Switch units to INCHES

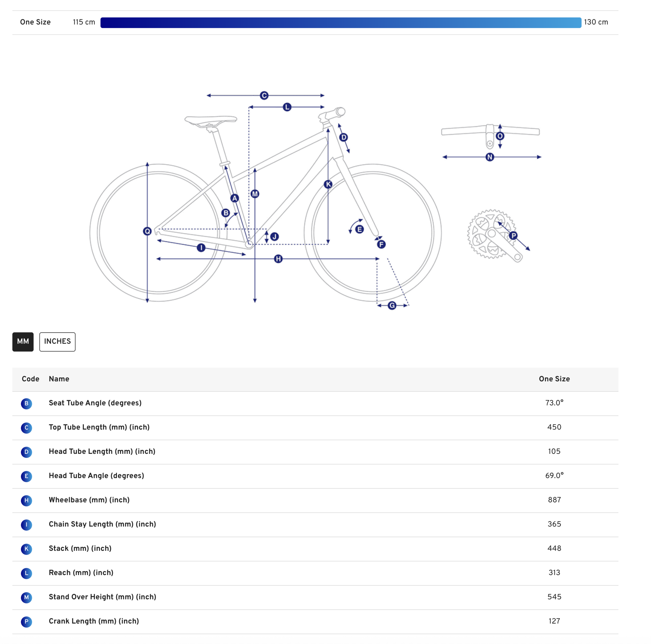coord(57,342)
